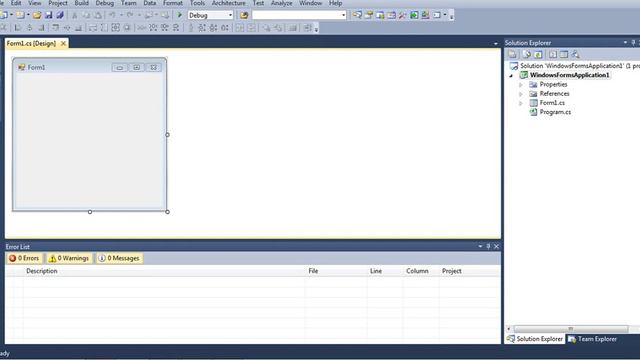Viewport: 640px width, 360px height.
Task: Click the Cut scissors icon
Action: coord(74,16)
